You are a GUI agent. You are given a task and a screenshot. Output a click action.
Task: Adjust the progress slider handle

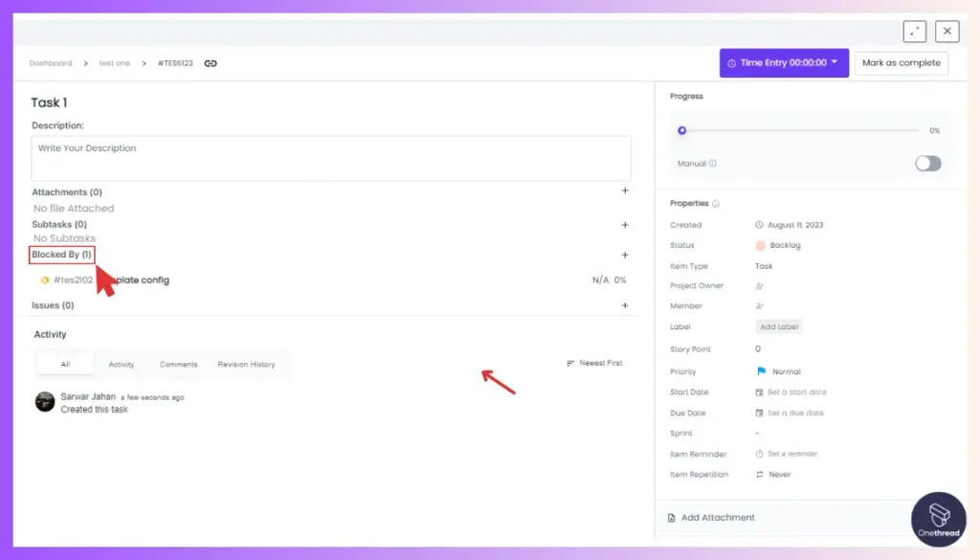coord(681,130)
